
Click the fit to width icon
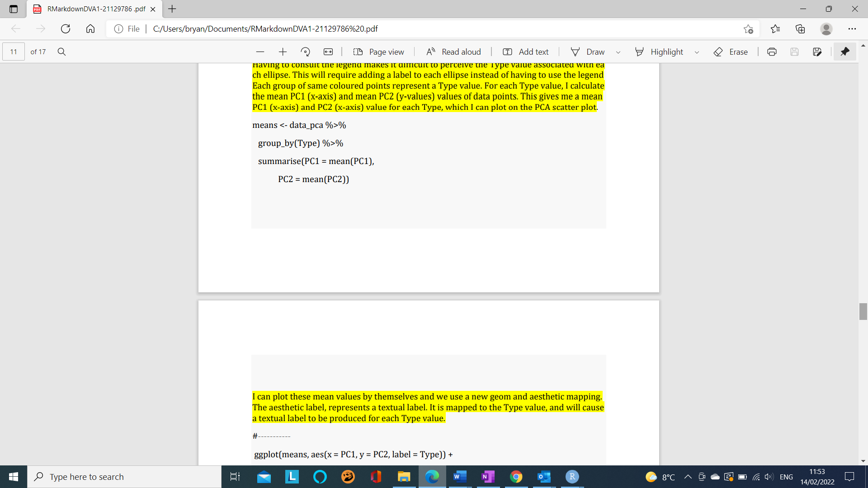(328, 52)
